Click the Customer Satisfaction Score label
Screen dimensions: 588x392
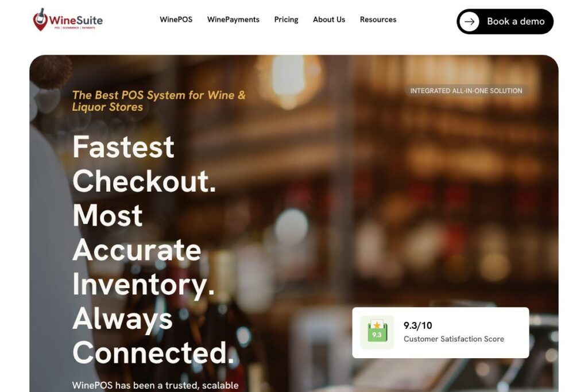pyautogui.click(x=454, y=339)
